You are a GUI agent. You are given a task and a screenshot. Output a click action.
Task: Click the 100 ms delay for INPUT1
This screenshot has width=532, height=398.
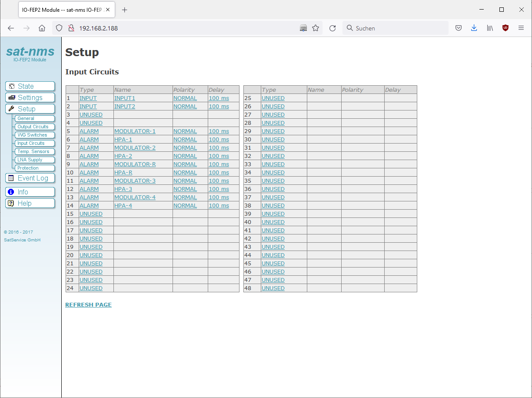click(x=219, y=98)
